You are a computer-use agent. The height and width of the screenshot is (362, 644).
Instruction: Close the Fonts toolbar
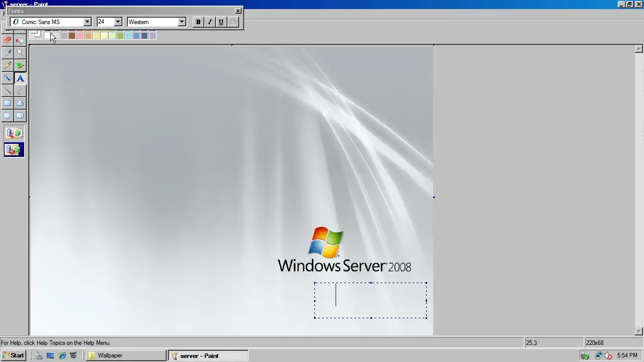pyautogui.click(x=238, y=11)
